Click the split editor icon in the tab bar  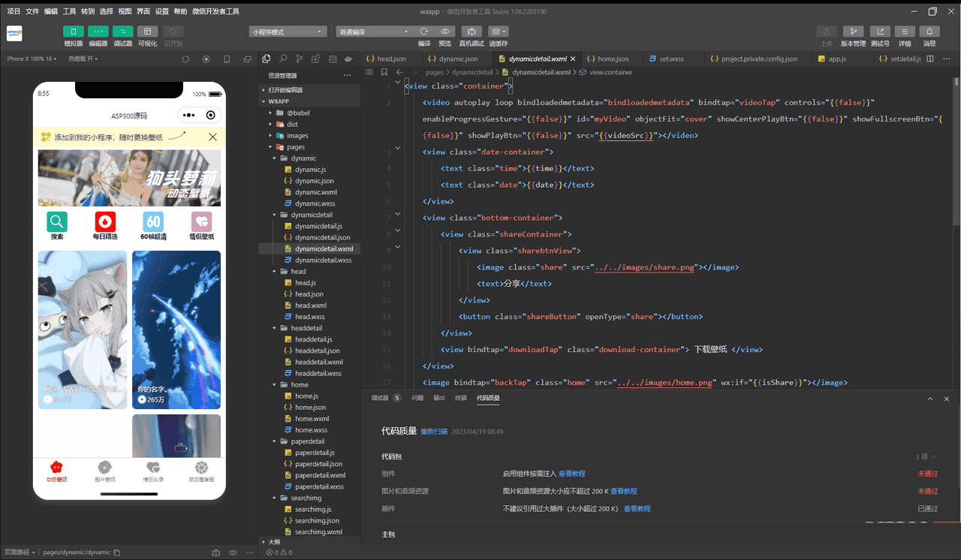click(x=930, y=59)
